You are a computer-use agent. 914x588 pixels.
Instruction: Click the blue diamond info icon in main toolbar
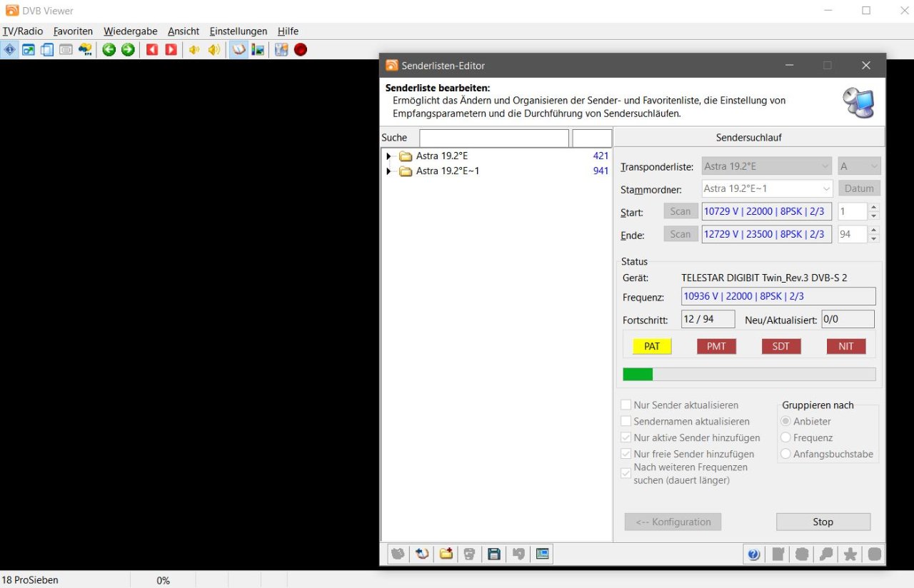(9, 50)
